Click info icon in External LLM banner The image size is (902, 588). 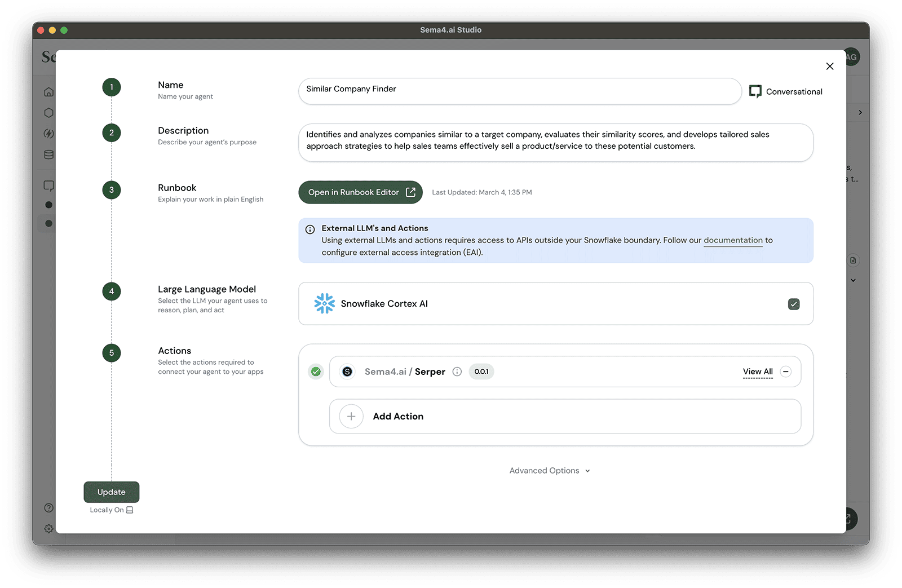point(310,229)
